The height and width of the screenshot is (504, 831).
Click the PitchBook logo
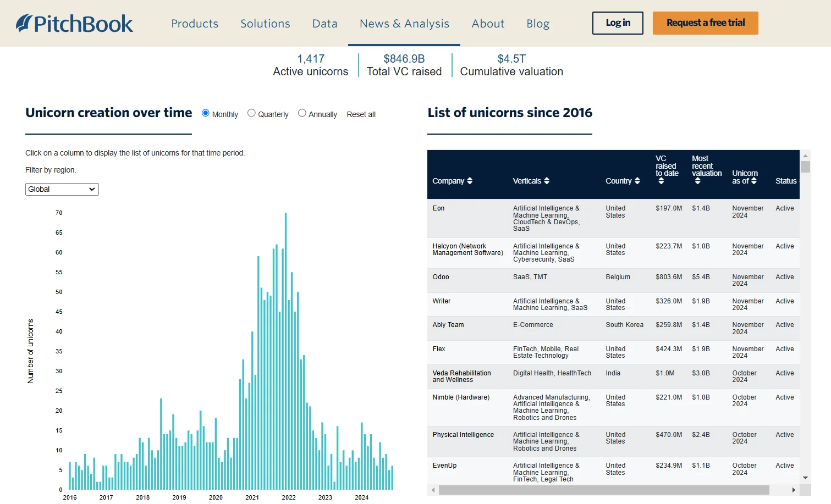74,23
